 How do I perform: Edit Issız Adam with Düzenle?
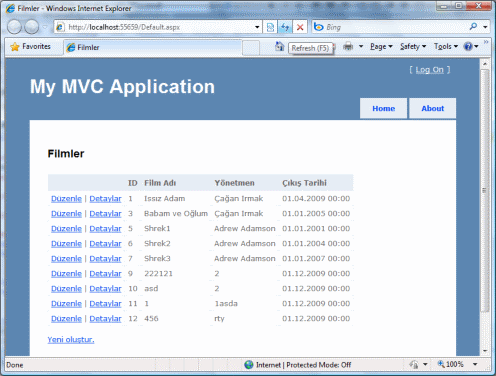[66, 199]
